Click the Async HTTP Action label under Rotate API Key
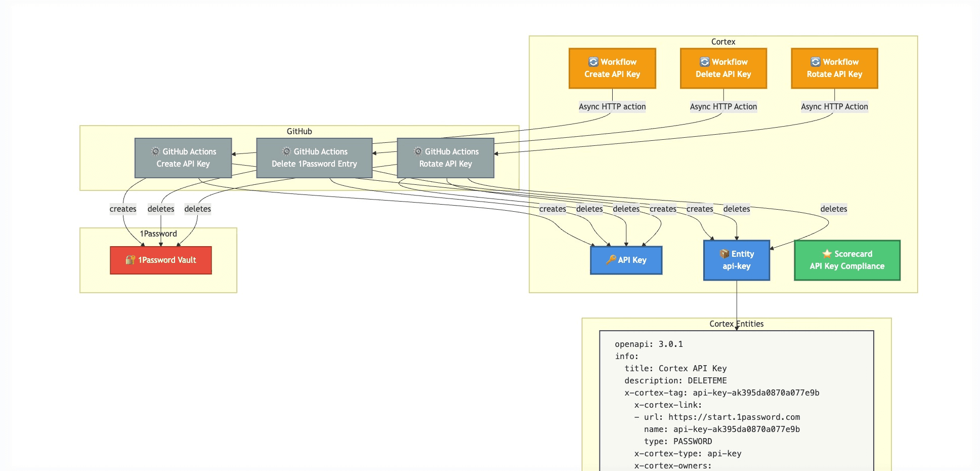This screenshot has height=471, width=980. (x=834, y=106)
